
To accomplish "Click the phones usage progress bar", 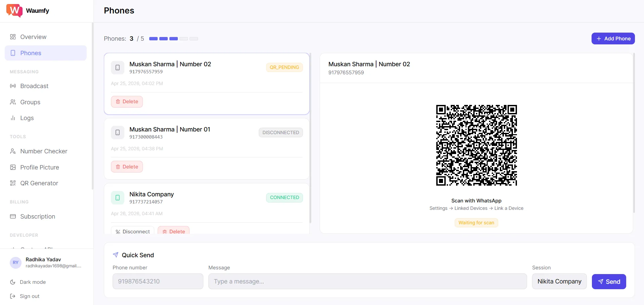I will (x=173, y=39).
